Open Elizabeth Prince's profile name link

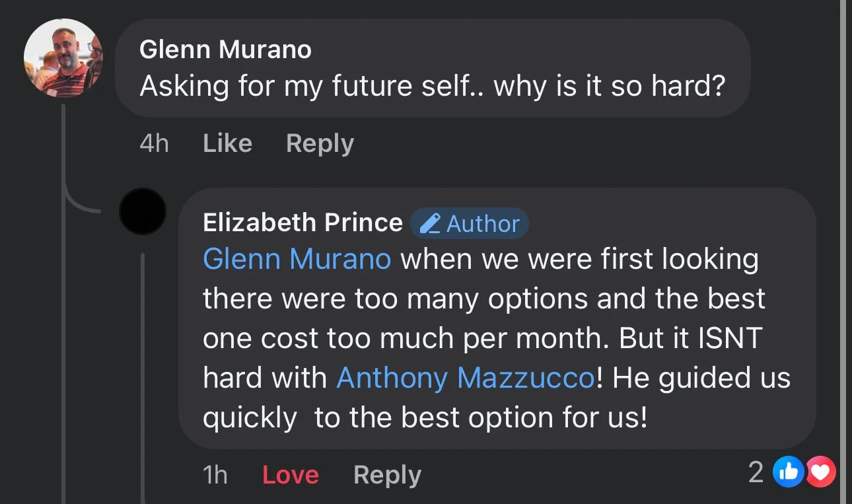point(302,223)
